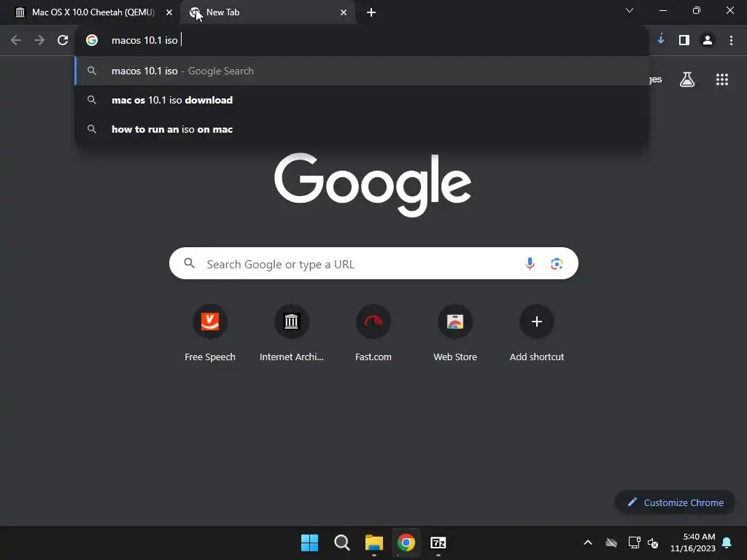Open the downloads arrow icon in toolbar
Image resolution: width=747 pixels, height=560 pixels.
[x=661, y=40]
